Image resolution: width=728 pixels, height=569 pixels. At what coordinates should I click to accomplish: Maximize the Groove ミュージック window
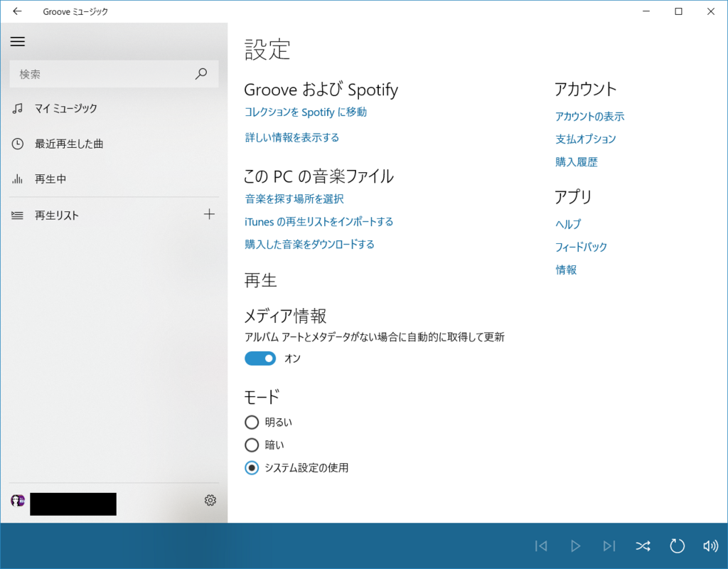[x=678, y=11]
